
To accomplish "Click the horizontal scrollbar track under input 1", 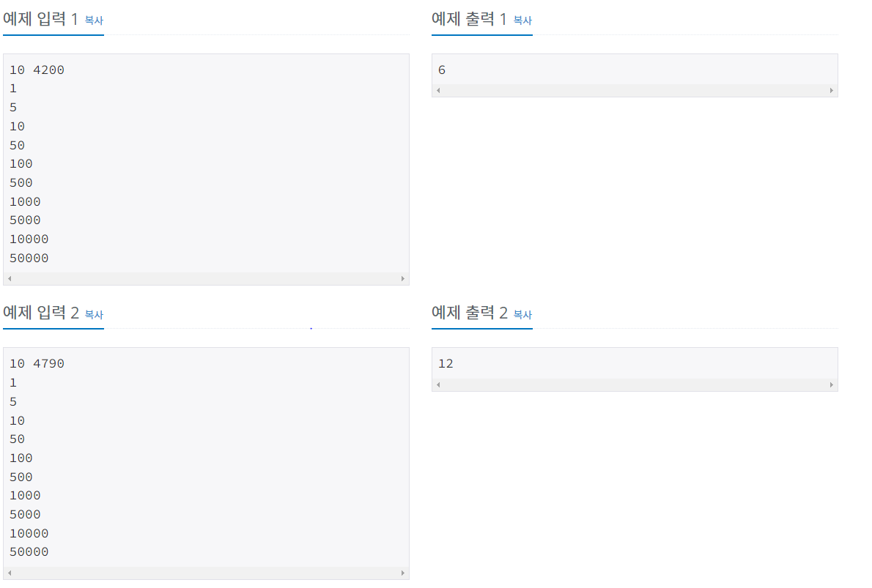I will click(207, 278).
